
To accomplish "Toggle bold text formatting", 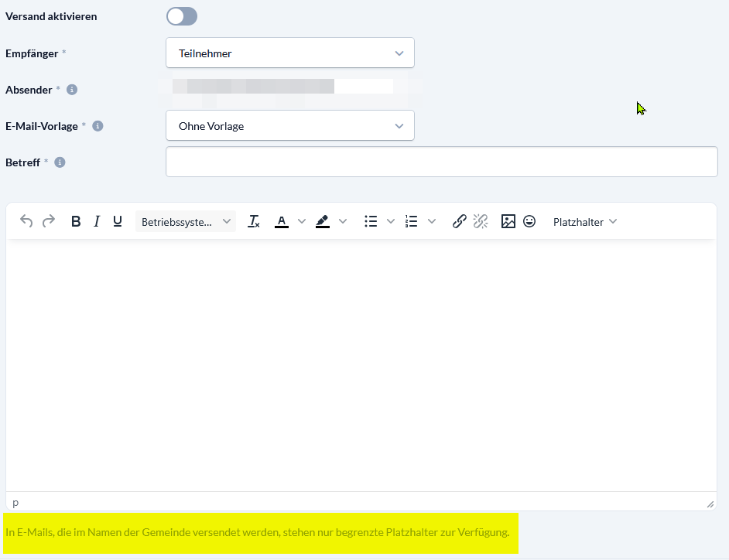I will 76,221.
